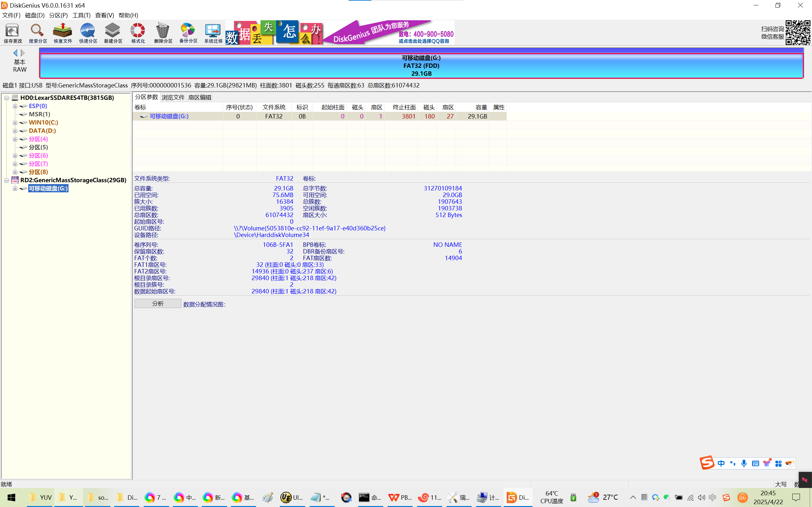The image size is (812, 507).
Task: Switch to the 浏览文件 tab
Action: coord(173,97)
